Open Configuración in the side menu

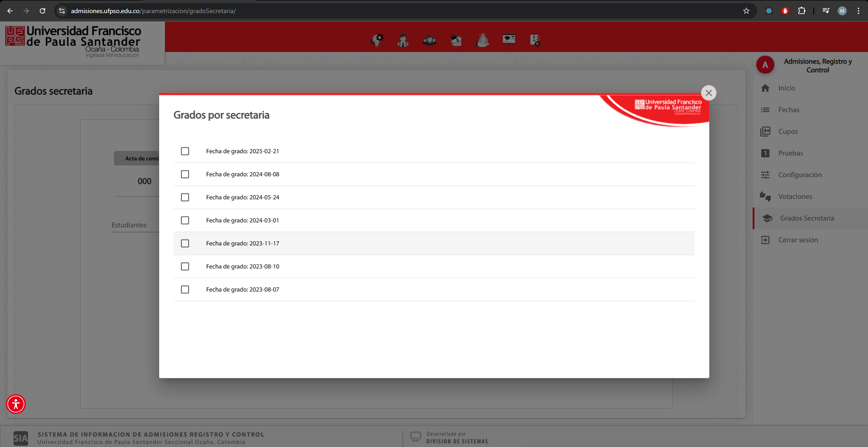point(800,175)
